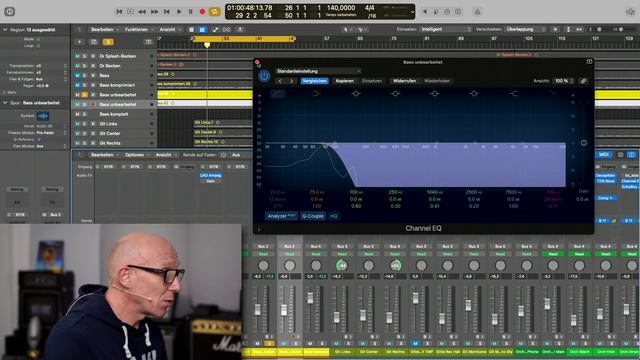
Task: Open the Ansicht 100 % zoom dropdown
Action: (x=564, y=81)
